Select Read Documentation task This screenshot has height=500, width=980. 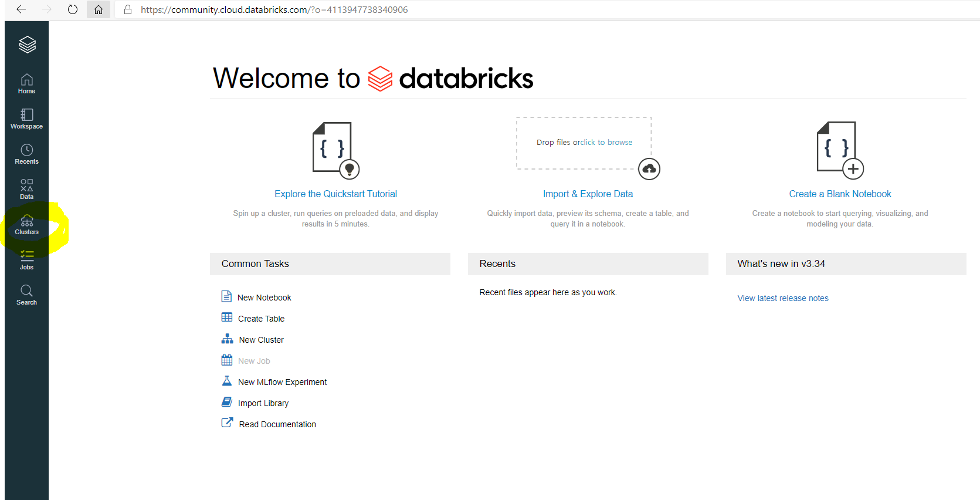pos(277,424)
